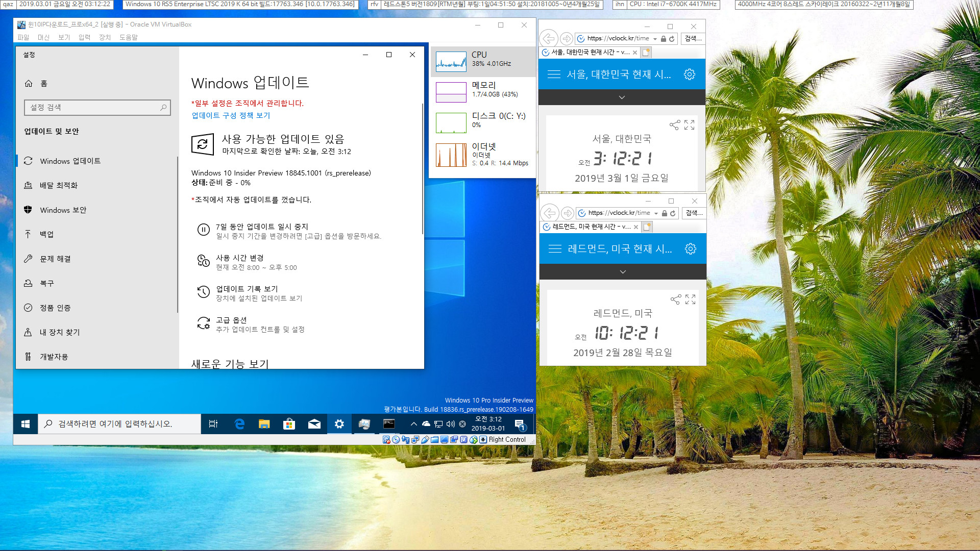Click Settings gear in guest taskbar

tap(339, 424)
